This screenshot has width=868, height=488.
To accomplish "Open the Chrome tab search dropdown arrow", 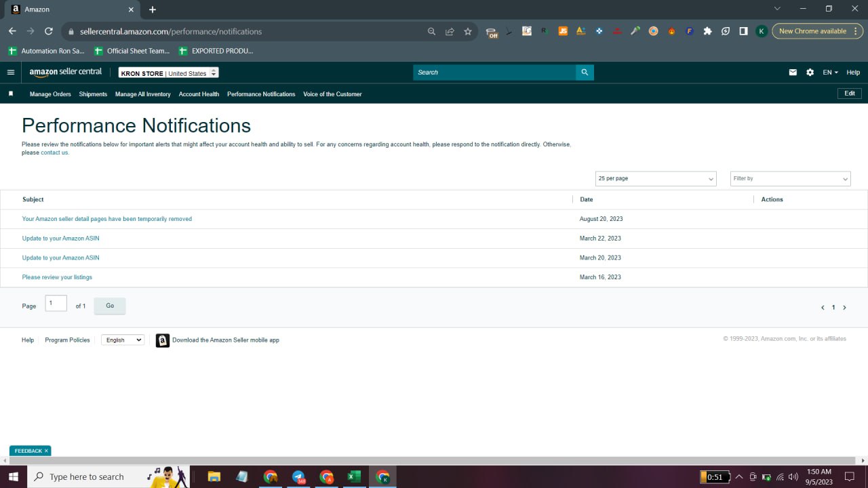I will point(777,9).
